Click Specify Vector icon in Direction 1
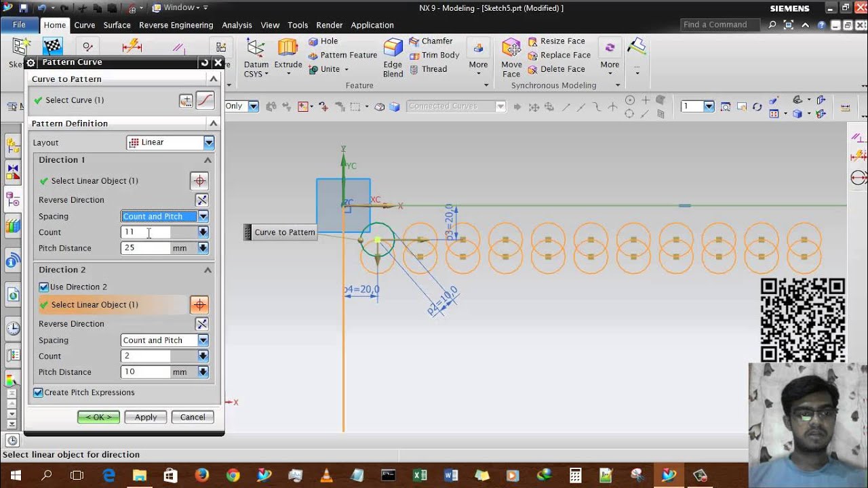 pyautogui.click(x=199, y=180)
